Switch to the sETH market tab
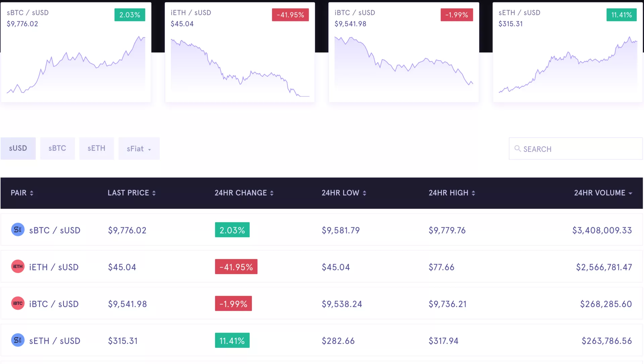644x364 pixels. (97, 148)
